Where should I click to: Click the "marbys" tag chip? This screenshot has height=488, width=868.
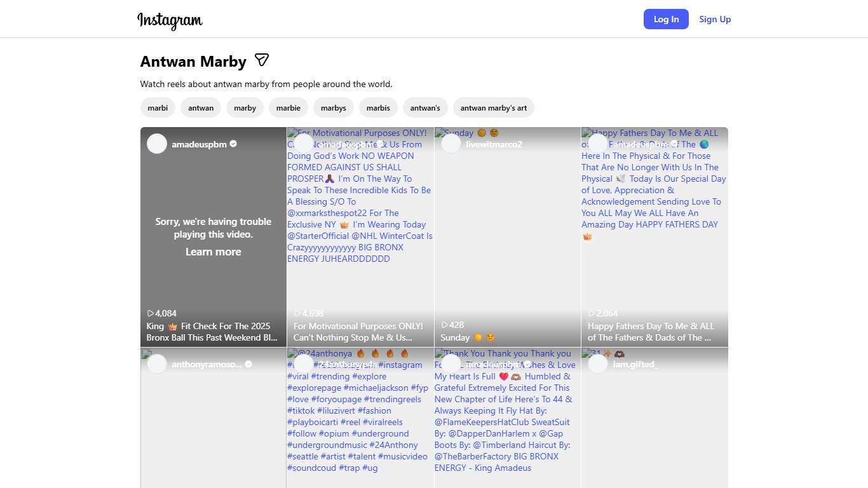(x=334, y=108)
